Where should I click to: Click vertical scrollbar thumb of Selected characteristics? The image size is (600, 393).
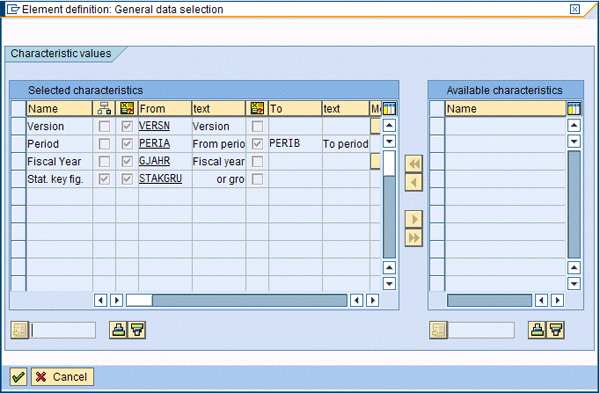(x=389, y=163)
